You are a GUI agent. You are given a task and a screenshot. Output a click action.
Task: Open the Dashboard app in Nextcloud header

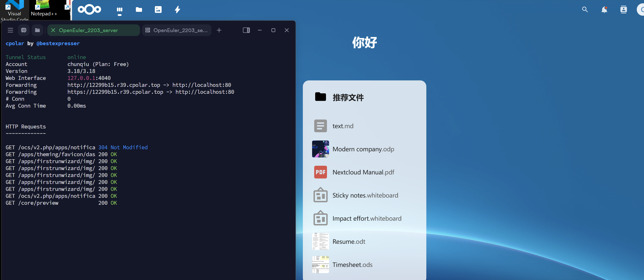point(120,10)
